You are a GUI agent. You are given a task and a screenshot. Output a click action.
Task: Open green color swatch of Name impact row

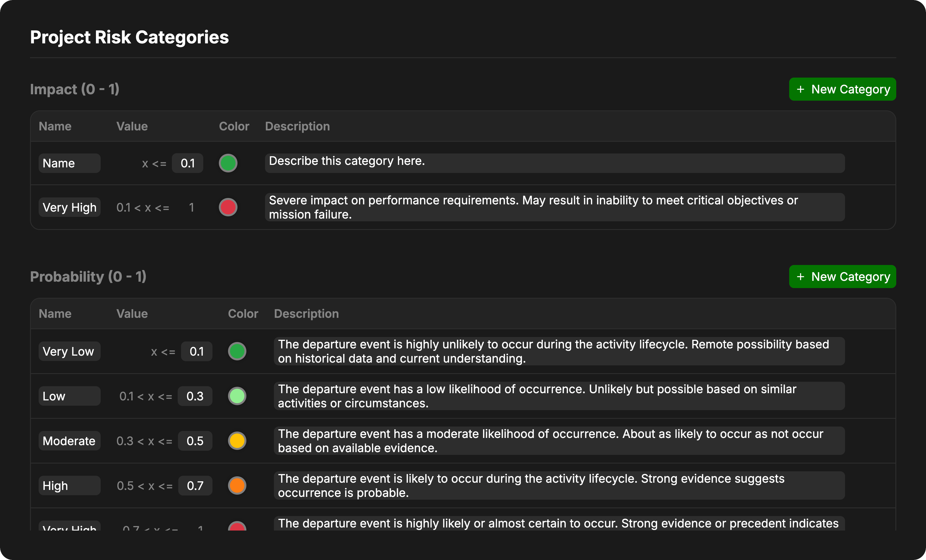coord(228,163)
